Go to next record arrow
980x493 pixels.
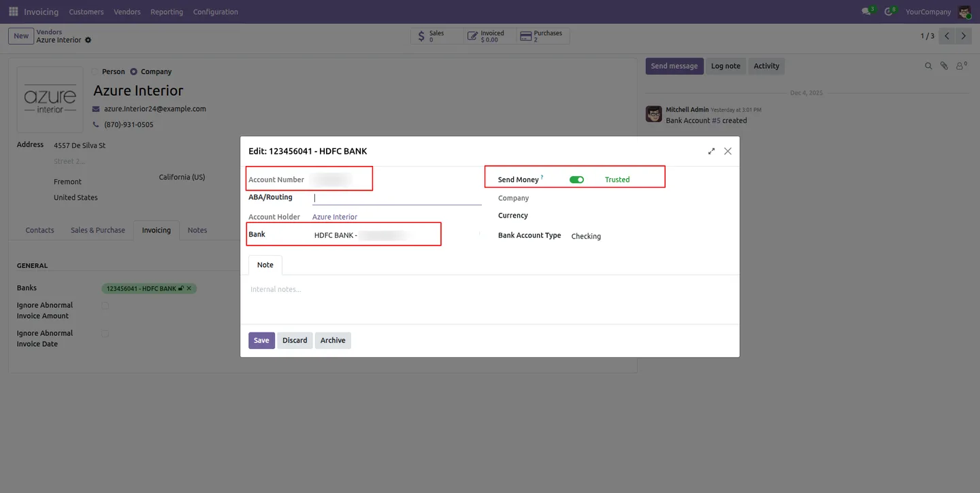964,36
